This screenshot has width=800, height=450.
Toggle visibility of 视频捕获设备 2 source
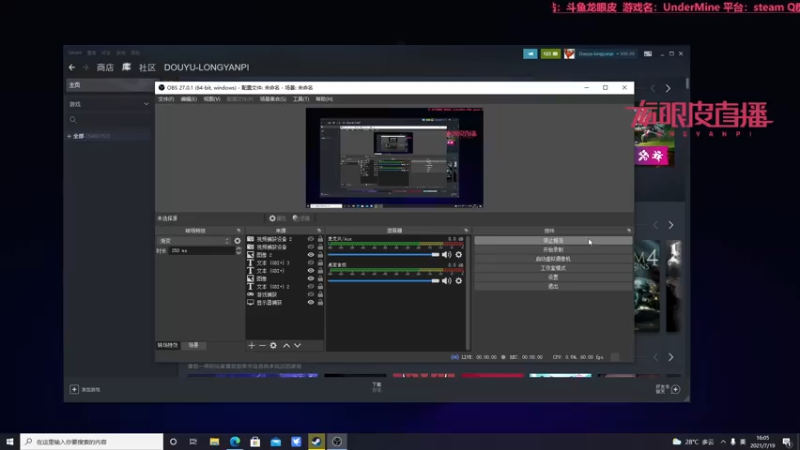point(310,239)
